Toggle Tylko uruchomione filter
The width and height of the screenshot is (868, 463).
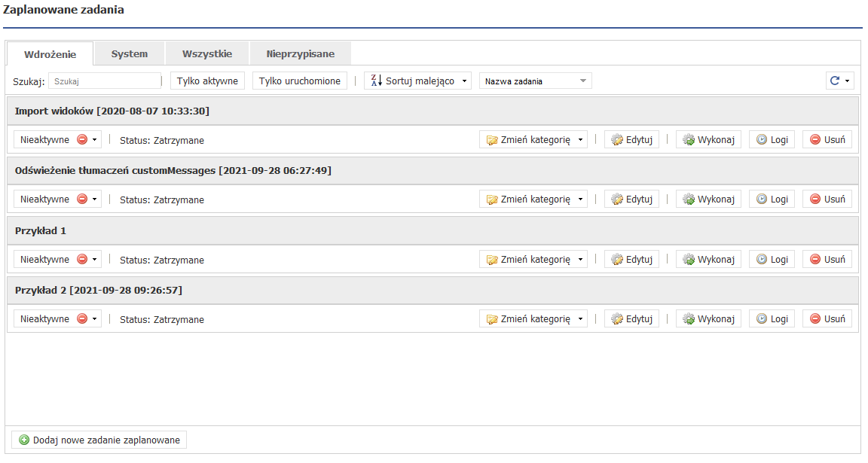pyautogui.click(x=300, y=81)
